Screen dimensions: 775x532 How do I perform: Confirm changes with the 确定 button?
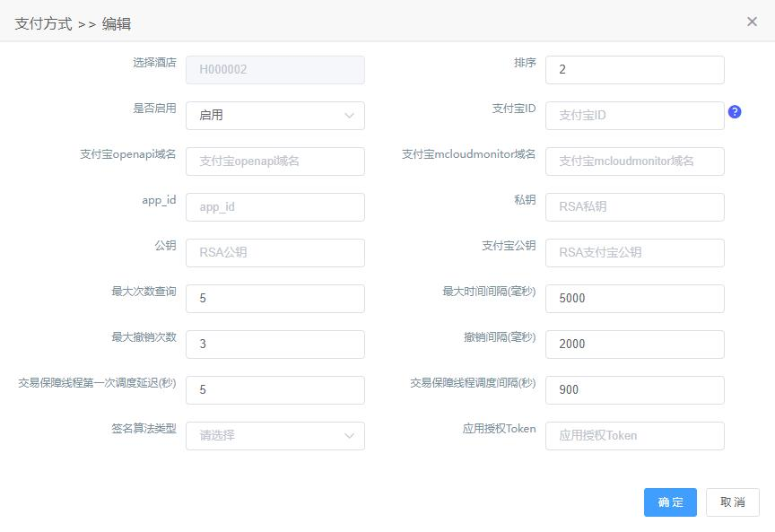(670, 502)
